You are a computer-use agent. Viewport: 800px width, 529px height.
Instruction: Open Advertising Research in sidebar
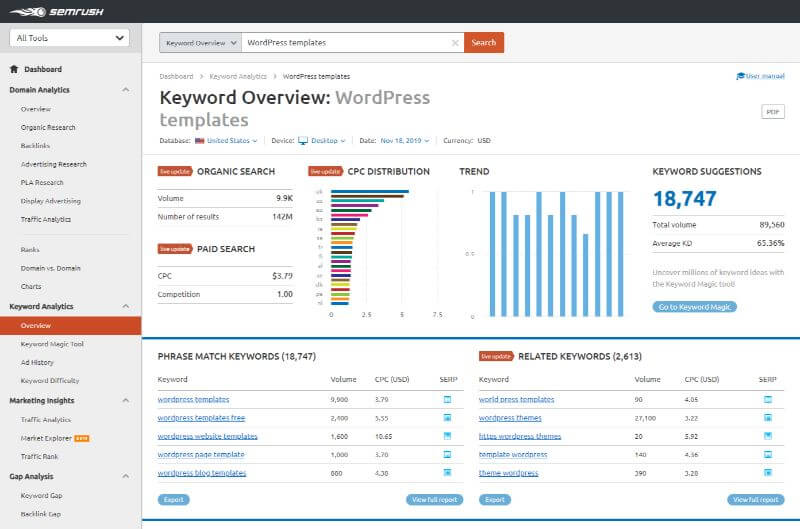tap(54, 164)
